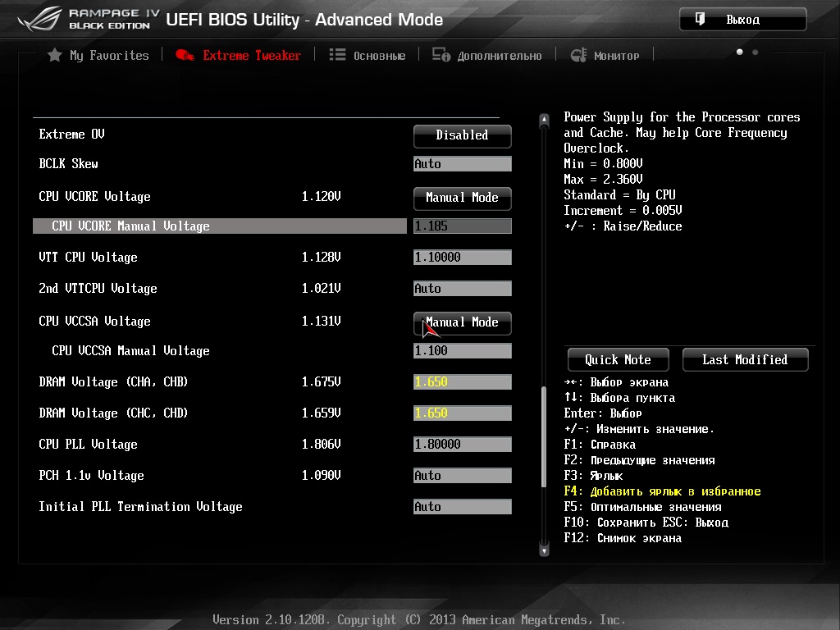The image size is (840, 630).
Task: Click the 1.806V CPU PLL reading
Action: (322, 444)
